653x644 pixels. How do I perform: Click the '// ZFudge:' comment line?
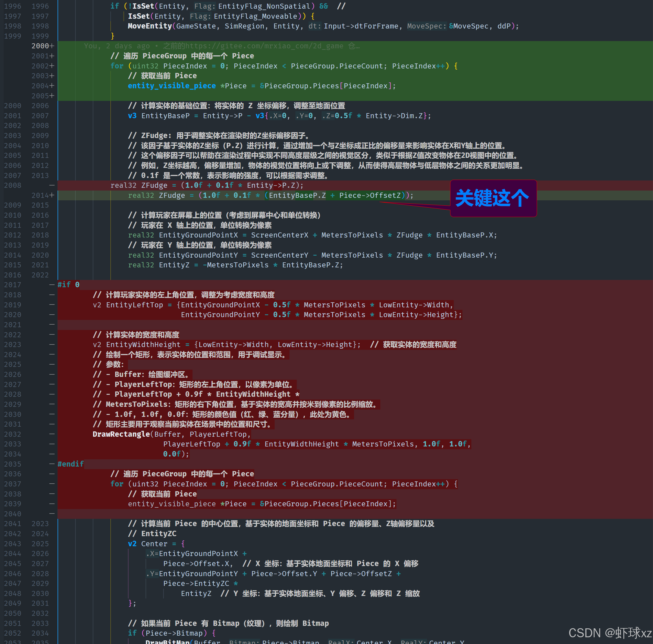click(x=219, y=136)
